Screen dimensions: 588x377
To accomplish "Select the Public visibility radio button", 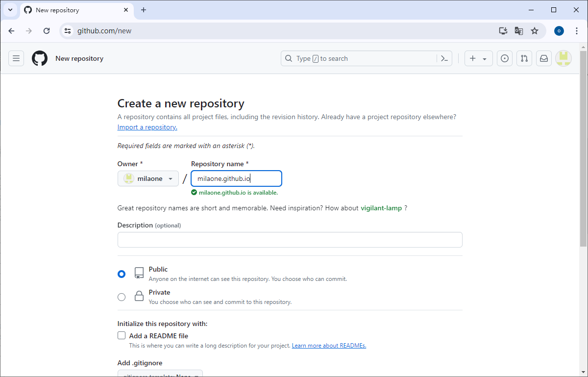I will (x=122, y=274).
